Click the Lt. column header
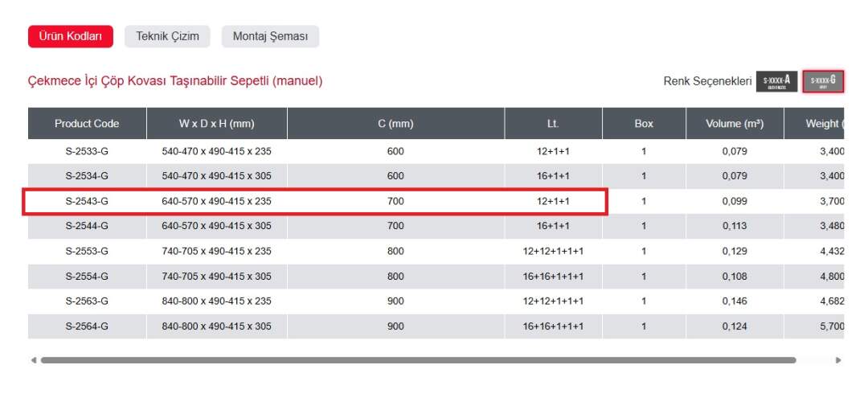The height and width of the screenshot is (414, 868). pyautogui.click(x=553, y=124)
